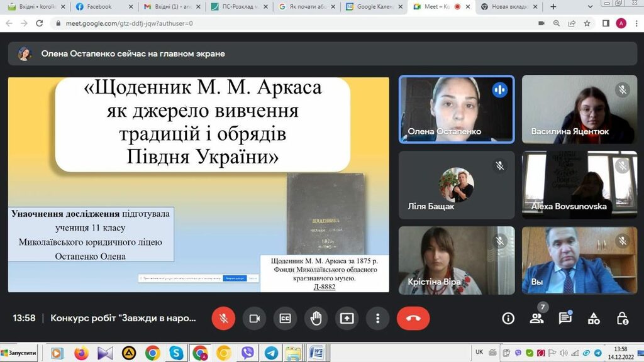Switch to the Google Календар tab

coord(374,6)
